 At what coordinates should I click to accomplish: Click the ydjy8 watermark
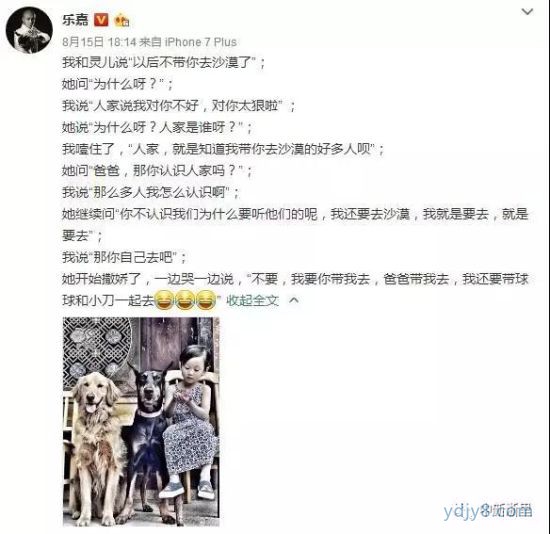[488, 512]
